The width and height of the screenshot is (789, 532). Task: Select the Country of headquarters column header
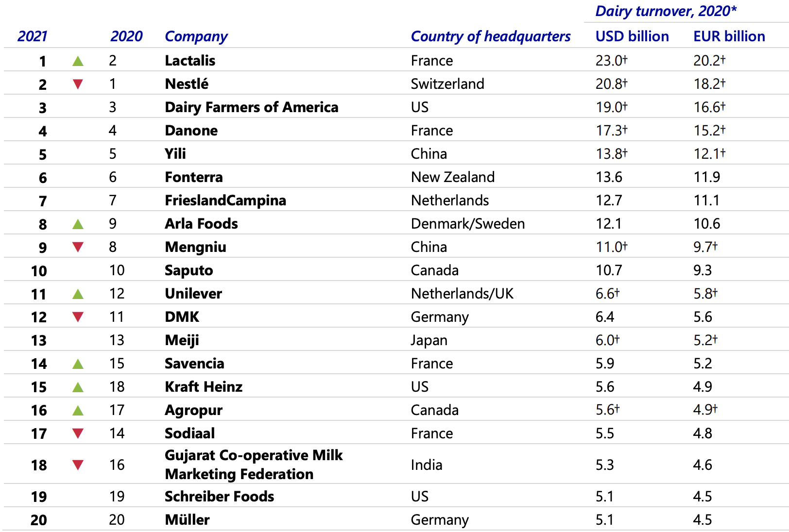point(491,36)
